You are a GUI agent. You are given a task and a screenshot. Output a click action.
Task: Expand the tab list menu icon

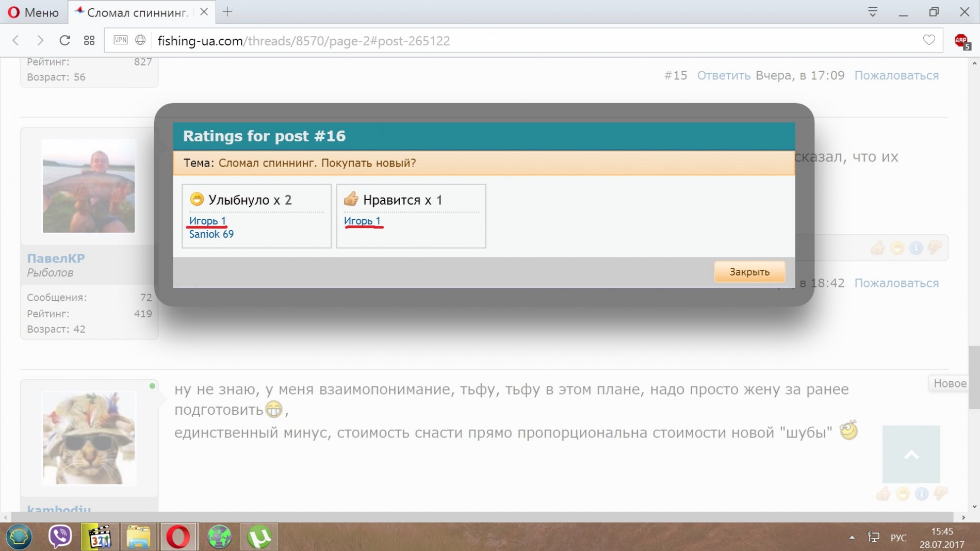[x=872, y=12]
